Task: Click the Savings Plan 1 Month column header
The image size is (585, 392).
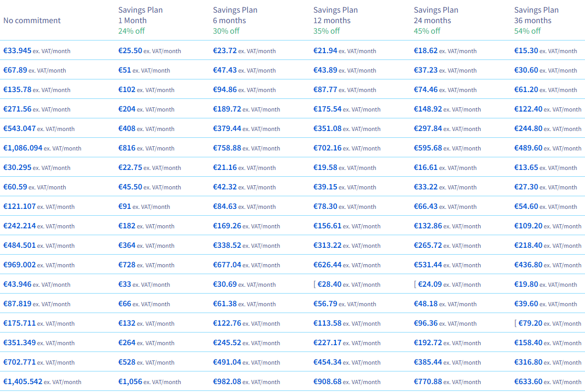Action: (x=140, y=15)
